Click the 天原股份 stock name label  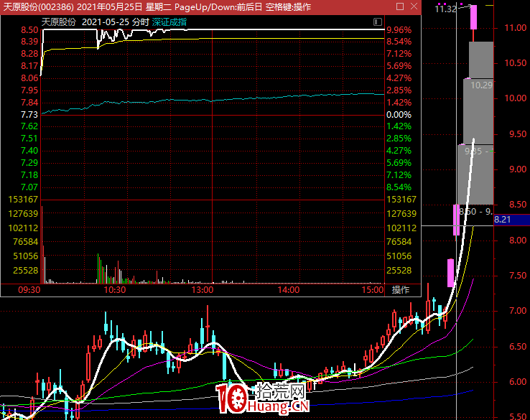(x=58, y=22)
